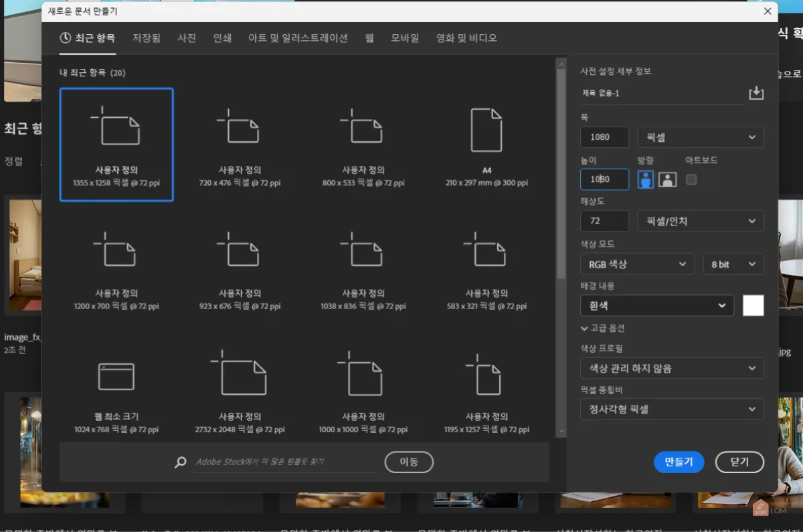The height and width of the screenshot is (532, 803).
Task: Click the magnifier icon for Adobe Stock search
Action: click(180, 462)
